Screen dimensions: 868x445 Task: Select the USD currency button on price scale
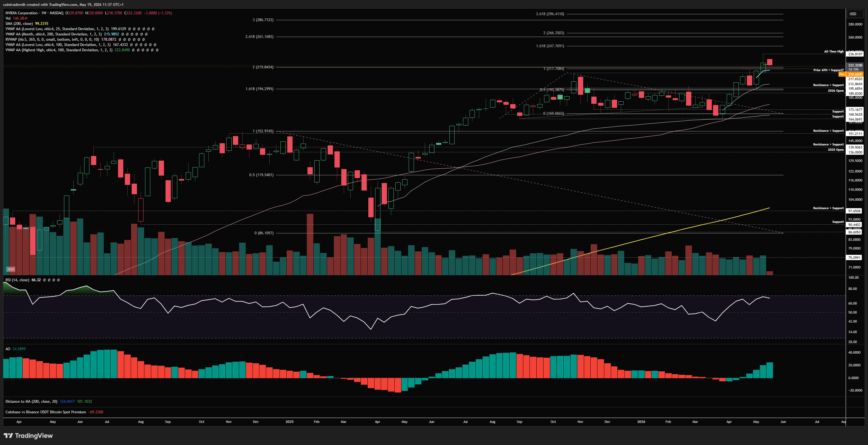855,14
